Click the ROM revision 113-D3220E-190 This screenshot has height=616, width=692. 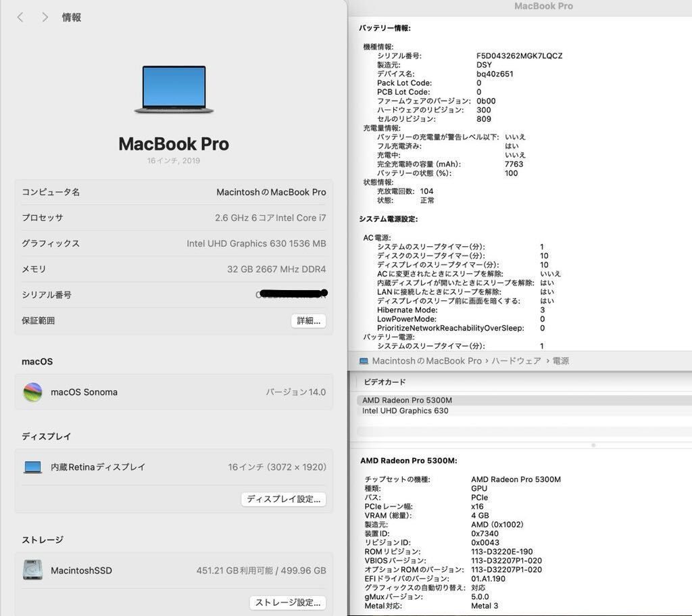pyautogui.click(x=502, y=552)
